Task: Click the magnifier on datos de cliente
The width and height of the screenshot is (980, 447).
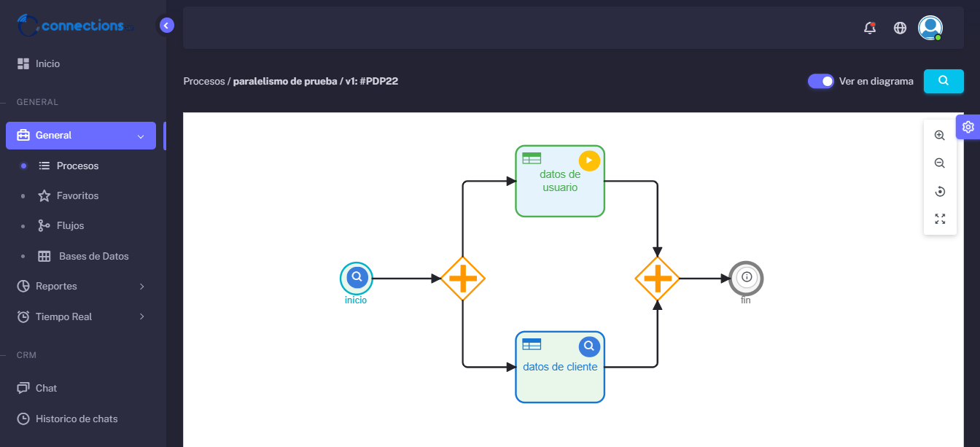Action: coord(589,346)
